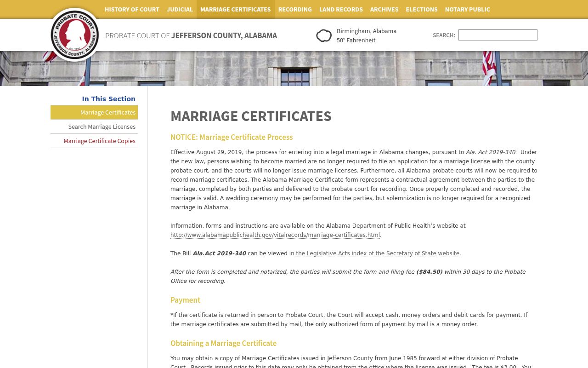Go to Land Records section
Viewport: 588px width, 368px height.
click(341, 9)
